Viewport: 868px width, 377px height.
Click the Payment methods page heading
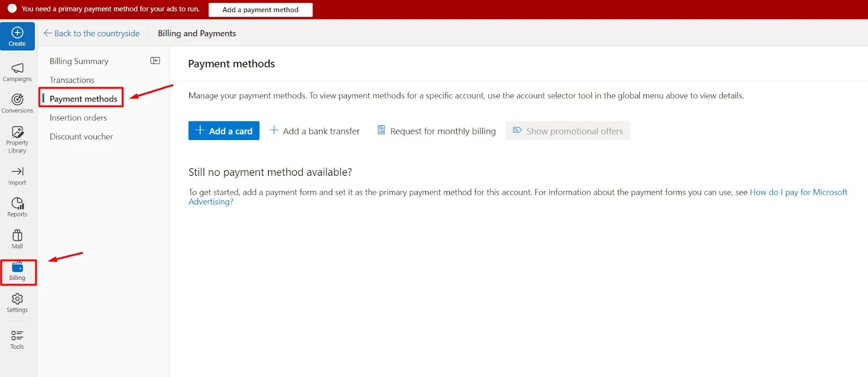point(232,64)
